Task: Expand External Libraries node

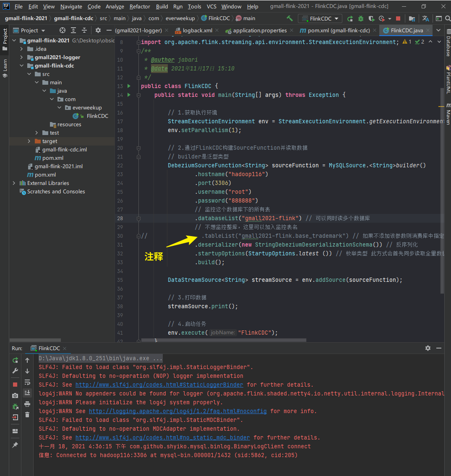Action: tap(14, 183)
